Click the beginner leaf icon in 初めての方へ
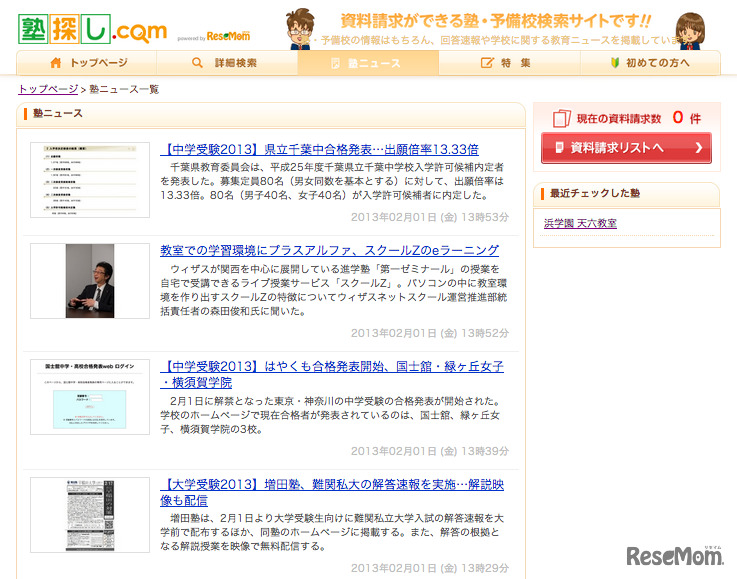 pos(615,63)
